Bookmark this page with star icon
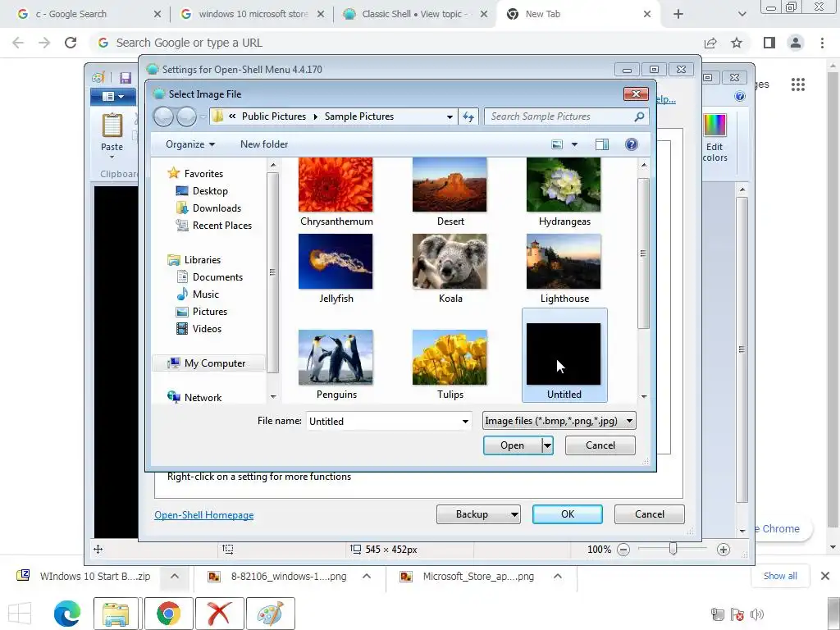 point(737,43)
